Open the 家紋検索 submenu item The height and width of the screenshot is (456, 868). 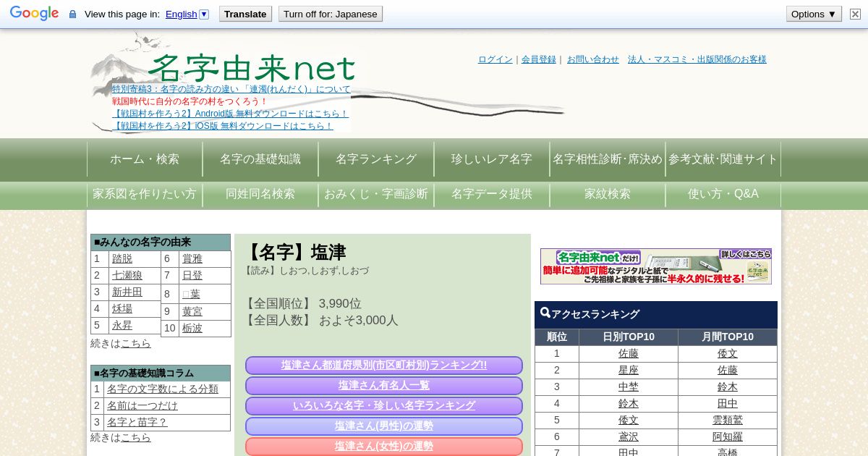click(608, 194)
